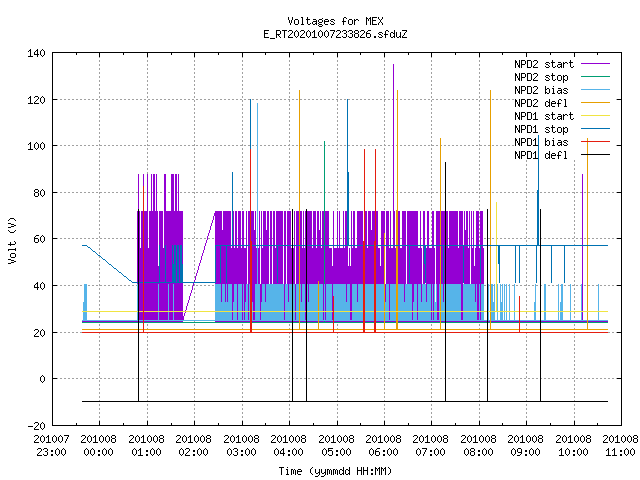Image resolution: width=640 pixels, height=480 pixels.
Task: Click the black NPD1 defl legend line
Action: tap(595, 155)
